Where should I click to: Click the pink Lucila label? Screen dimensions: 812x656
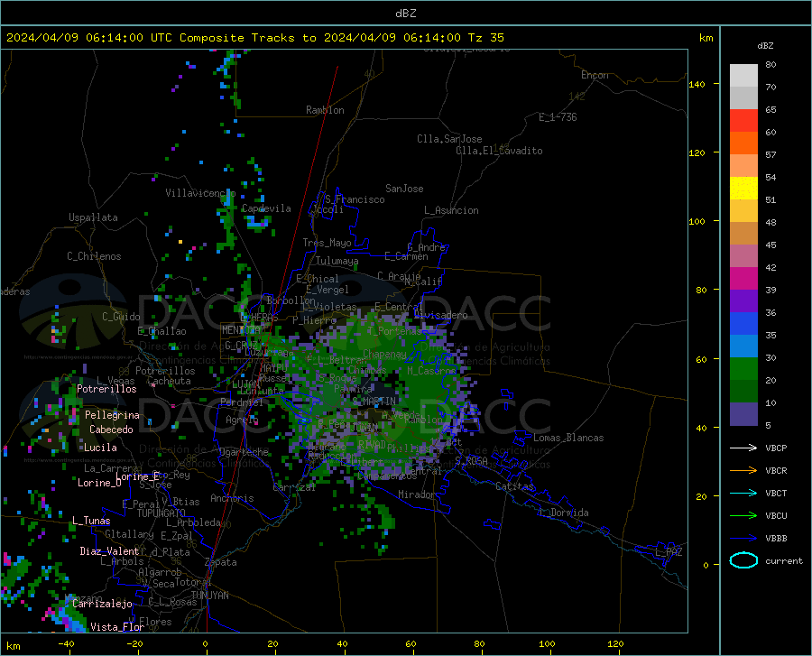coord(100,448)
